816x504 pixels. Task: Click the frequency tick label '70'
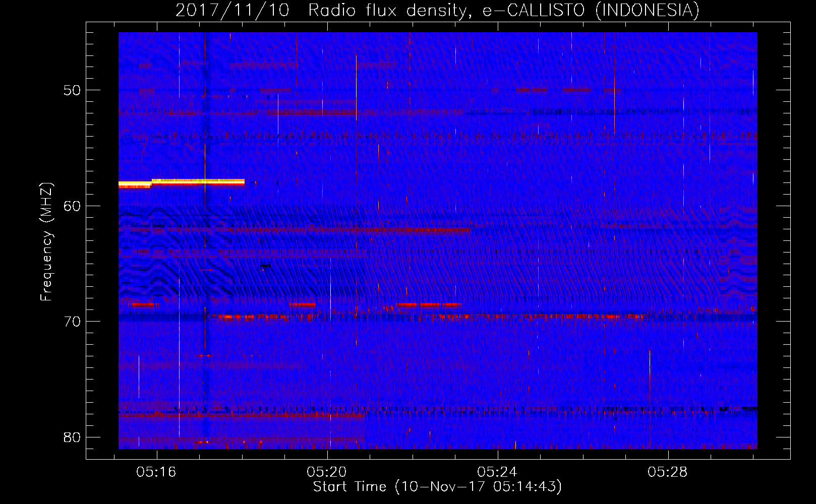pos(72,322)
